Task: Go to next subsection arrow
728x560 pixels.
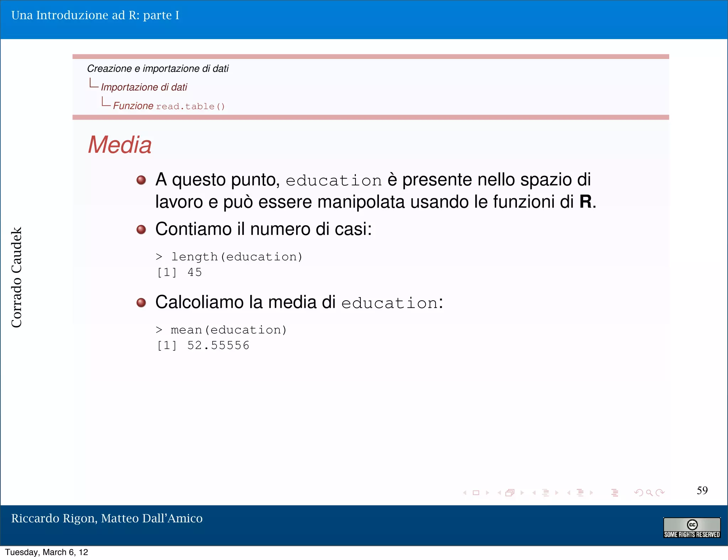Action: [x=557, y=492]
